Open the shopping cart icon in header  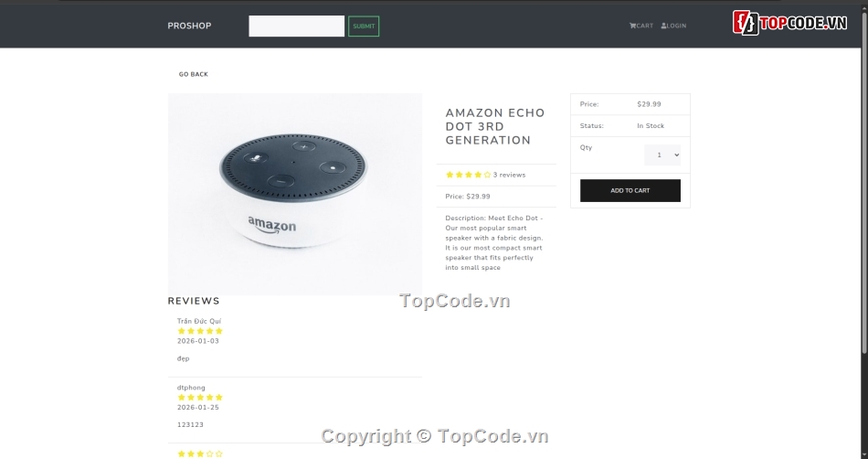point(632,26)
